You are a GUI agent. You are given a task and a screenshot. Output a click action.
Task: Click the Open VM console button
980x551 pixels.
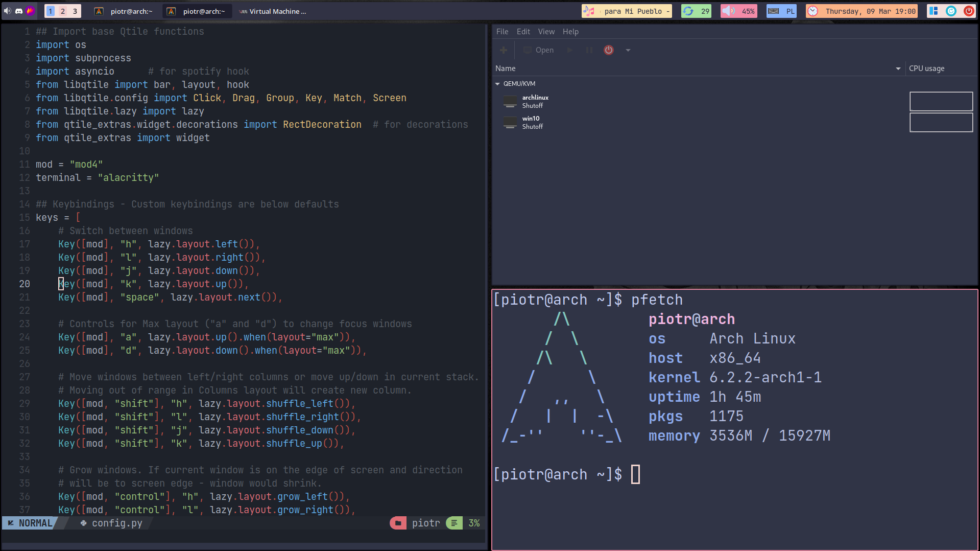coord(539,50)
